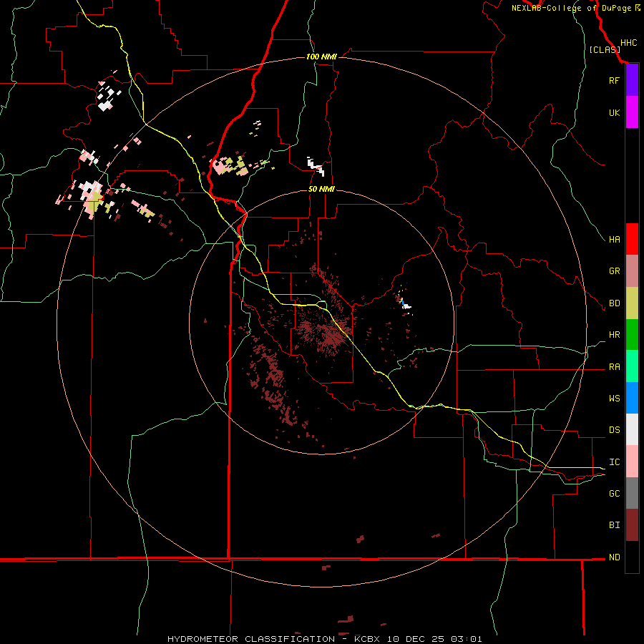Click the DS white legend swatch
The height and width of the screenshot is (644, 644).
point(632,429)
